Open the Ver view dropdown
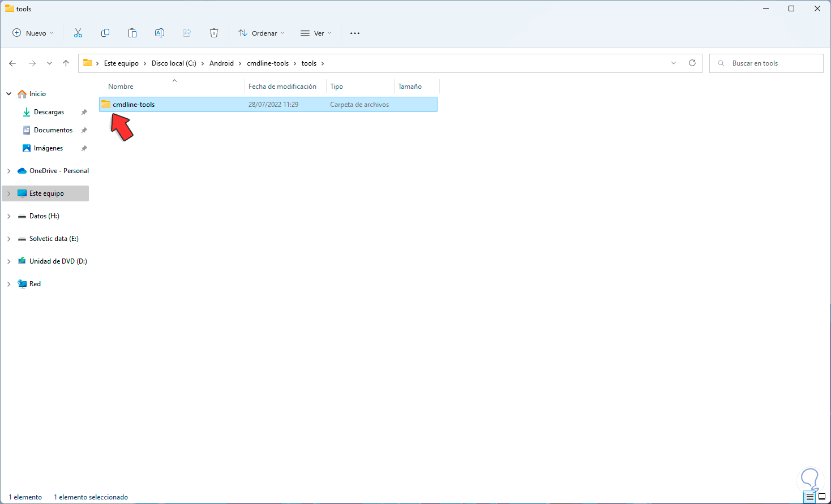 (316, 33)
